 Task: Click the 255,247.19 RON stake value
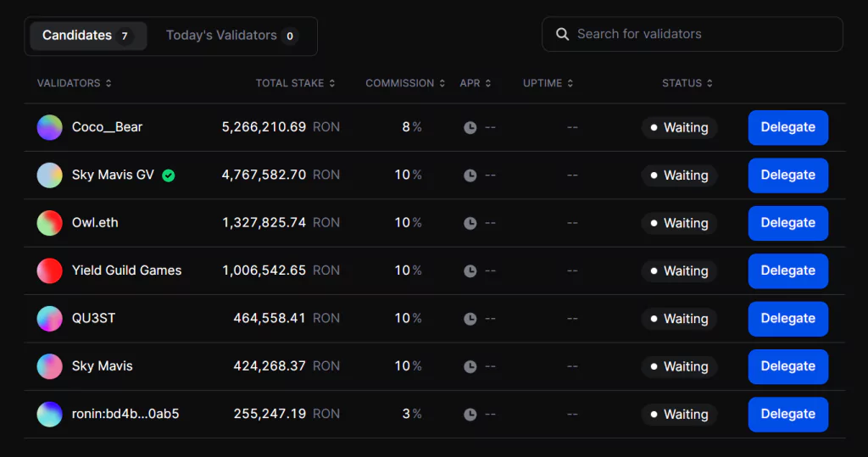(x=287, y=414)
